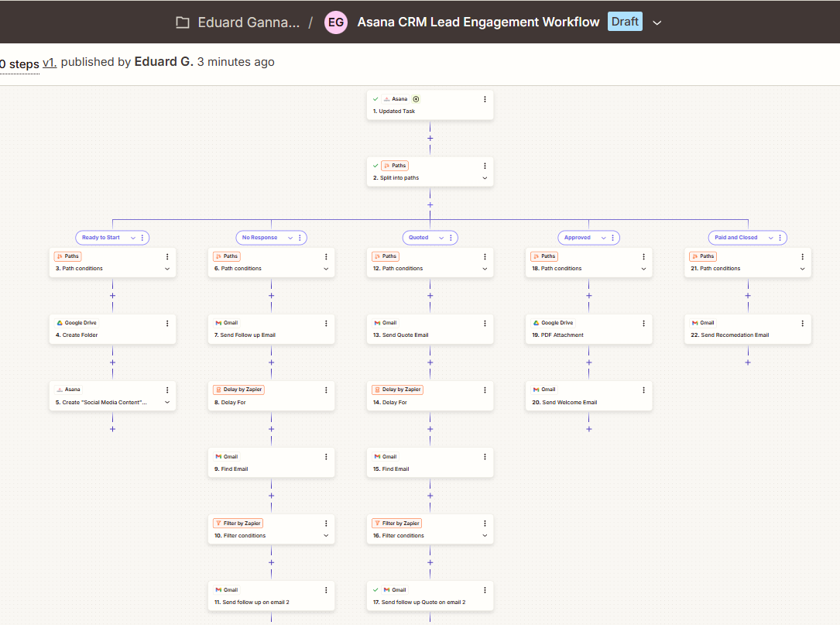Expand step 21 Path conditions chevron

pos(803,269)
